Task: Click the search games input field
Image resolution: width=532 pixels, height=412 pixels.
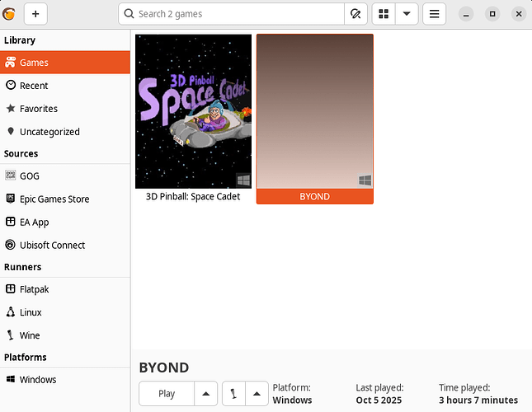Action: (235, 14)
